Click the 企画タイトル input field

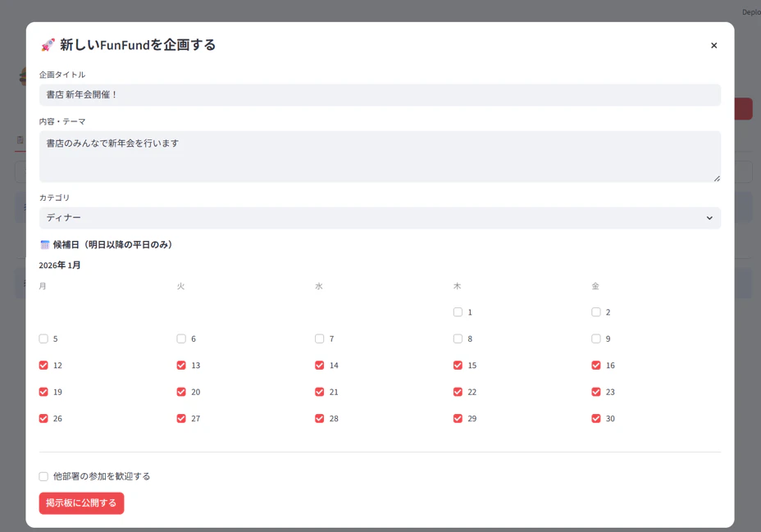click(x=380, y=95)
